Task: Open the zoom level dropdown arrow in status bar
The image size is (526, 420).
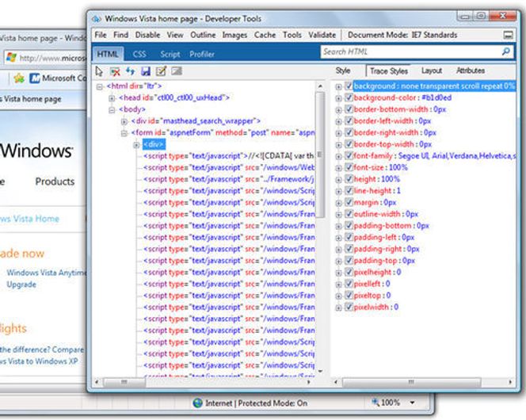Action: (412, 403)
